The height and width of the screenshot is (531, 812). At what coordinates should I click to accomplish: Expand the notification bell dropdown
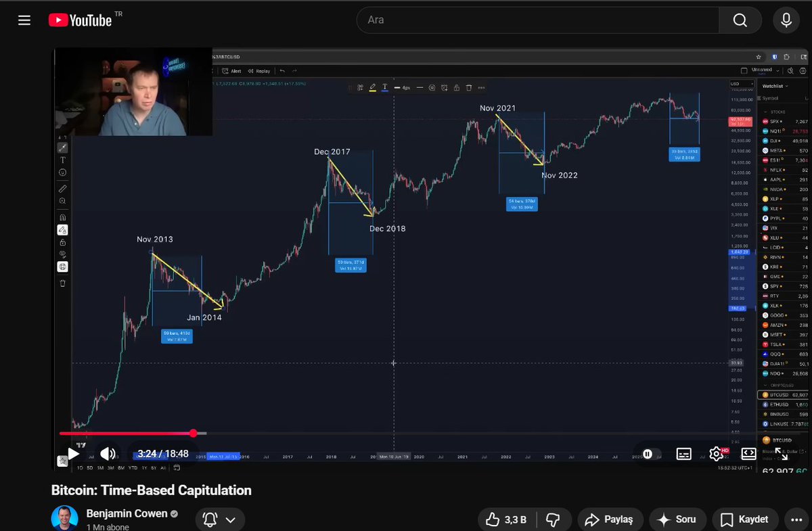coord(220,520)
